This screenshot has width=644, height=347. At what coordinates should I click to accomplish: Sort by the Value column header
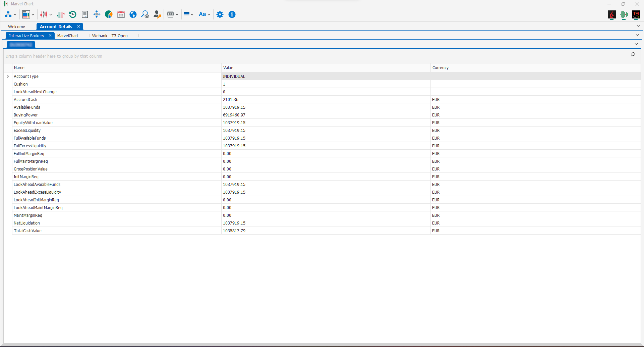(326, 68)
